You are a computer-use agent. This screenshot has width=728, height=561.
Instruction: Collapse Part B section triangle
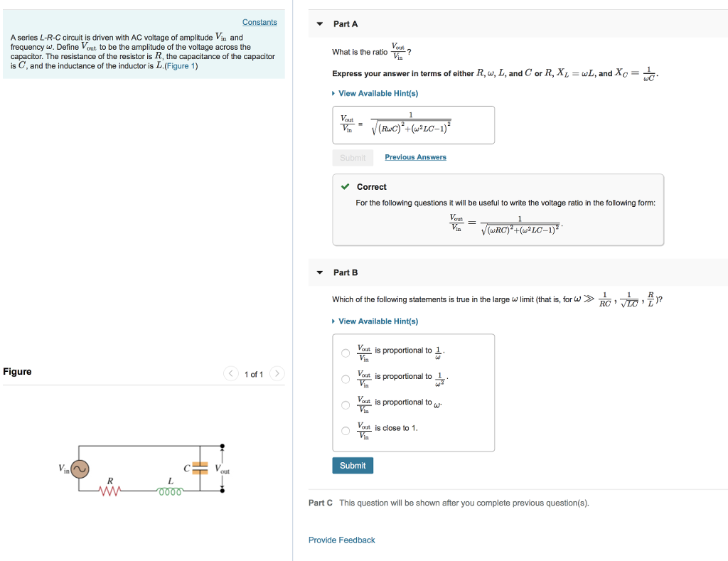(x=320, y=272)
